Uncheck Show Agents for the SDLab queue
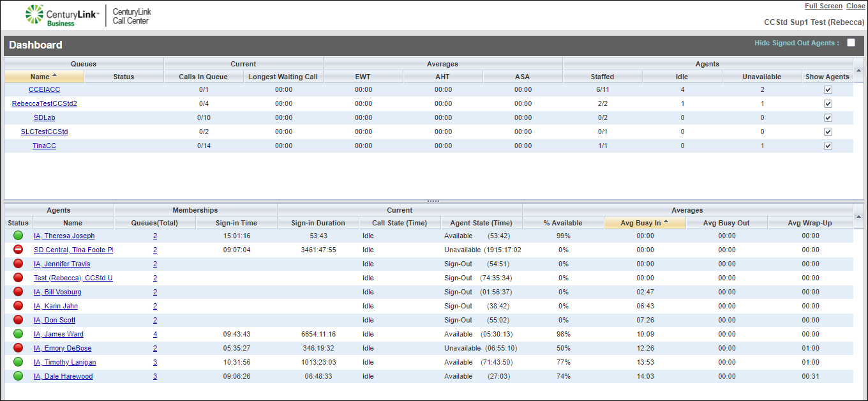Viewport: 868px width, 401px height. 828,117
